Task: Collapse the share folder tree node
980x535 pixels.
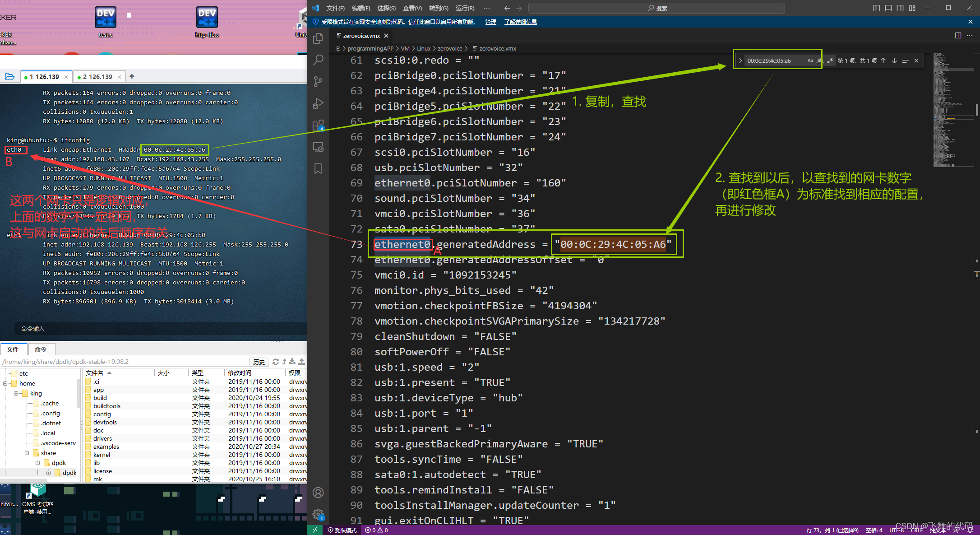Action: pos(27,453)
